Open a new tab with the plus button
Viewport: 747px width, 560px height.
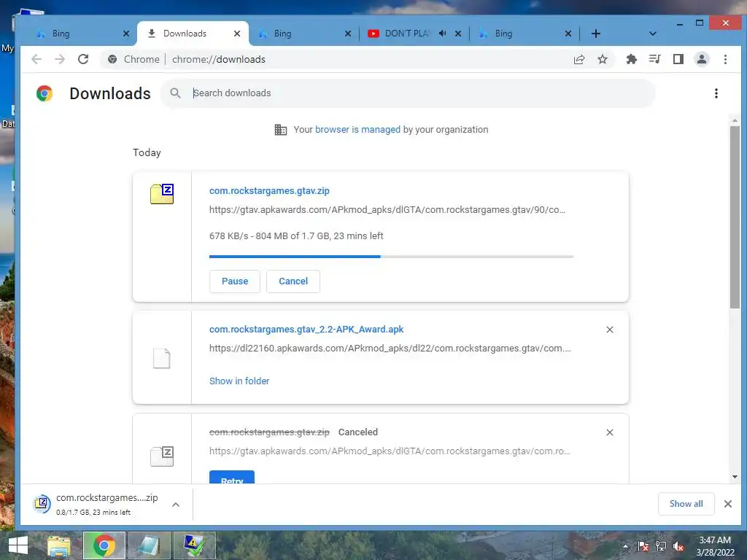595,34
